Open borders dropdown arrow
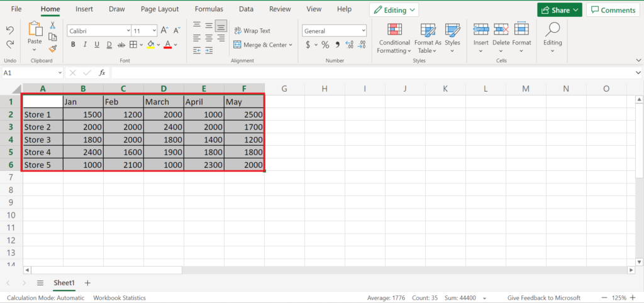644x303 pixels. pyautogui.click(x=142, y=45)
